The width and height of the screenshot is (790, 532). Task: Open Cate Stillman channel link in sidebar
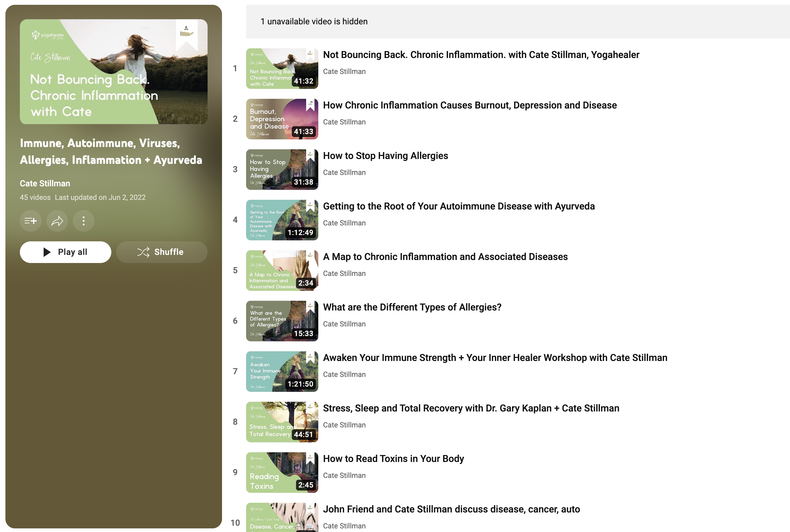pos(45,183)
